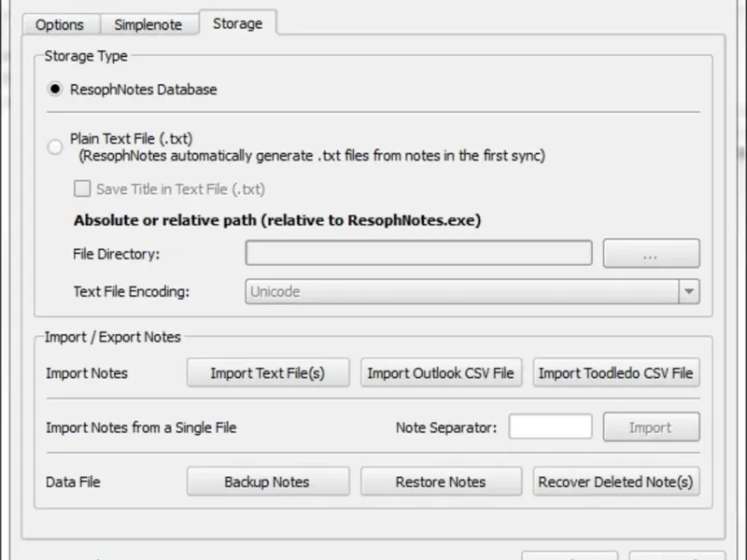747x560 pixels.
Task: Click the Import single file button
Action: point(651,427)
